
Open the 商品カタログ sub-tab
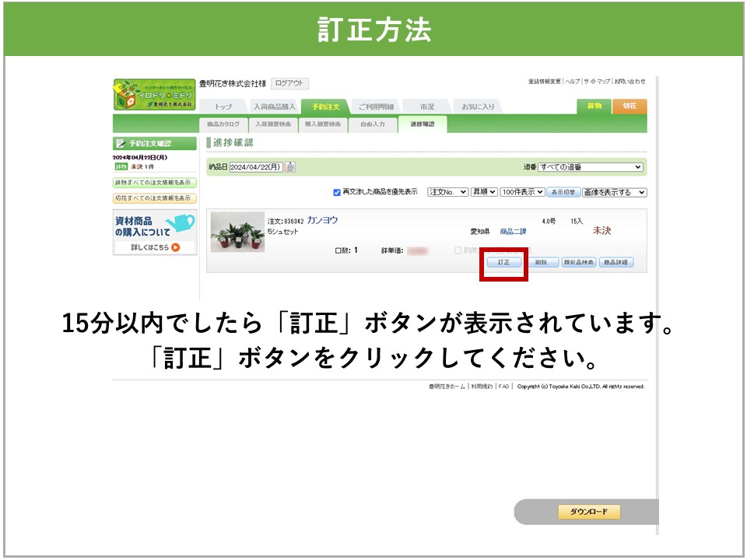223,124
